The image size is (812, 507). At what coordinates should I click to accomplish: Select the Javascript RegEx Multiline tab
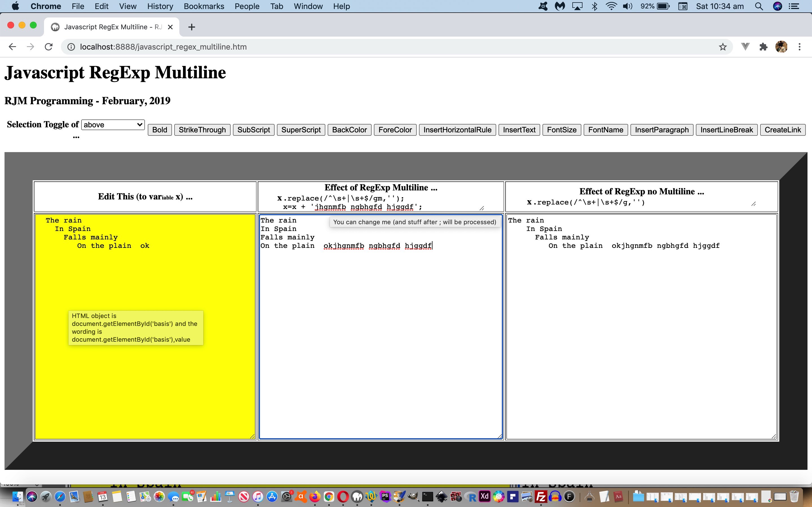pos(111,27)
